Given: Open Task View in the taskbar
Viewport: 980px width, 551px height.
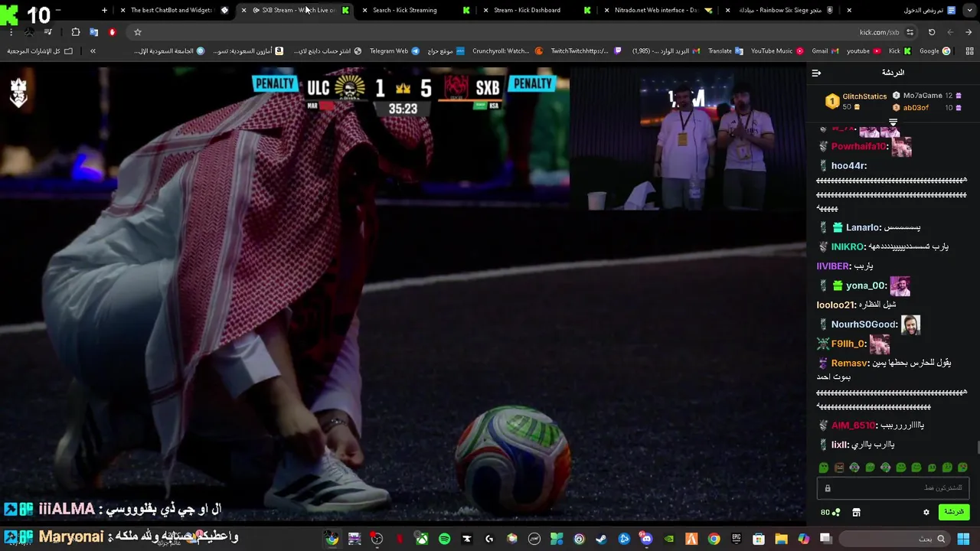Looking at the screenshot, I should [825, 539].
